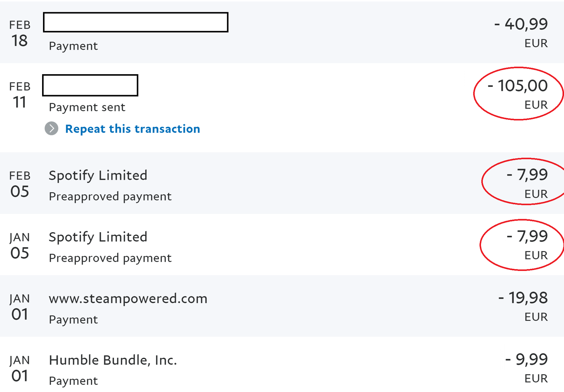Click the -9,99 EUR Humble Bundle amount

(526, 359)
